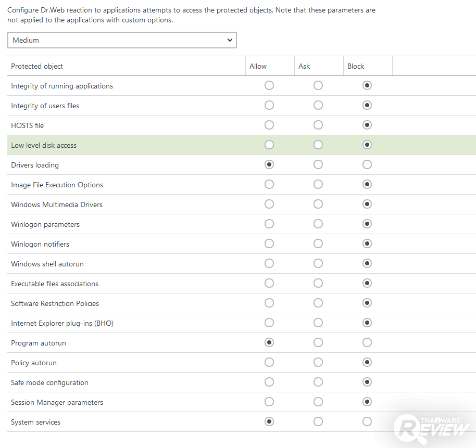
Task: Set Winlogon parameters to Ask
Action: [318, 224]
